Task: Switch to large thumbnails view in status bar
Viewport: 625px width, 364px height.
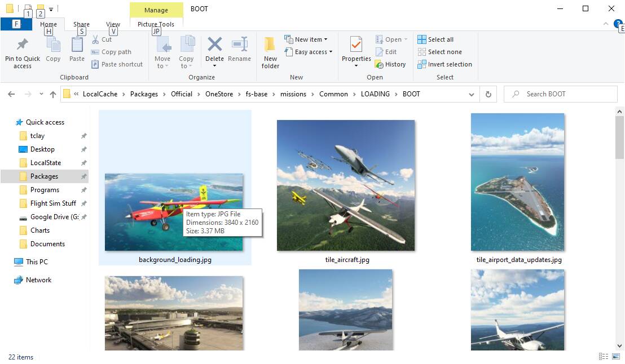Action: (x=615, y=357)
